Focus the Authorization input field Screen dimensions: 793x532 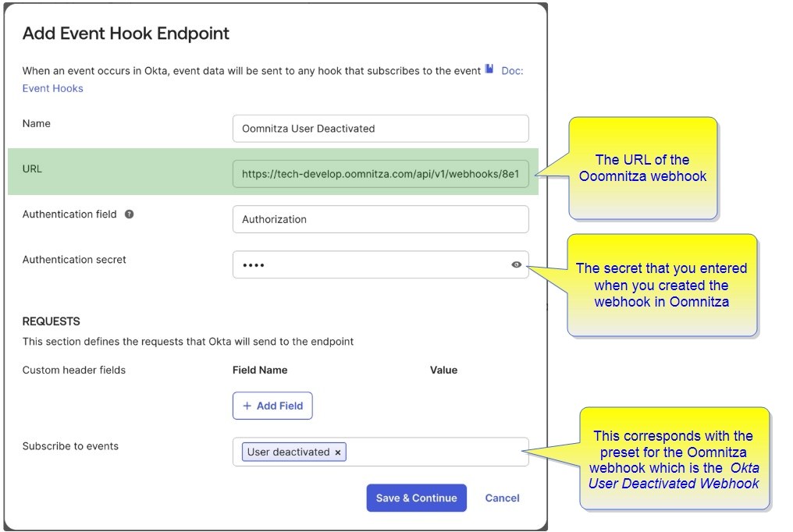tap(380, 219)
